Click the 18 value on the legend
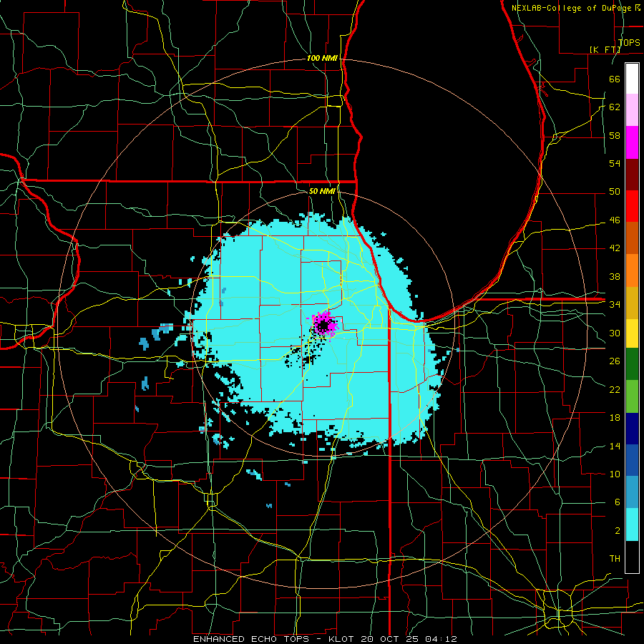The width and height of the screenshot is (644, 644). (x=615, y=418)
